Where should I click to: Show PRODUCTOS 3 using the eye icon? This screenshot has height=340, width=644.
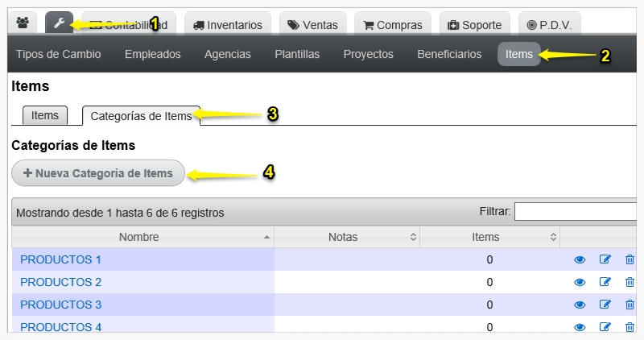coord(580,305)
